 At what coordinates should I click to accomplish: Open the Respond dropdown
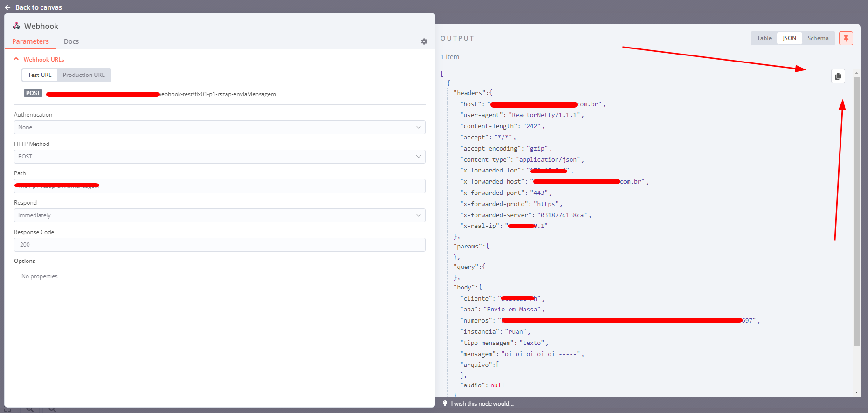point(220,215)
